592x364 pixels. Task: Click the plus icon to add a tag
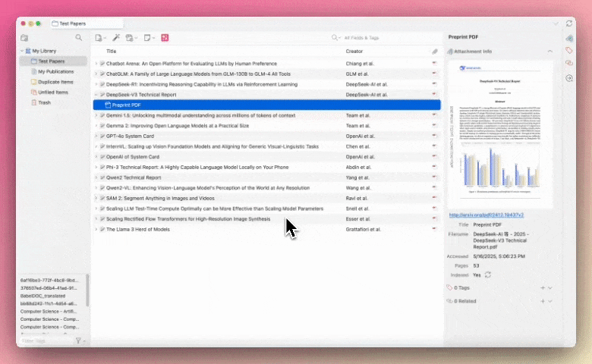(543, 288)
